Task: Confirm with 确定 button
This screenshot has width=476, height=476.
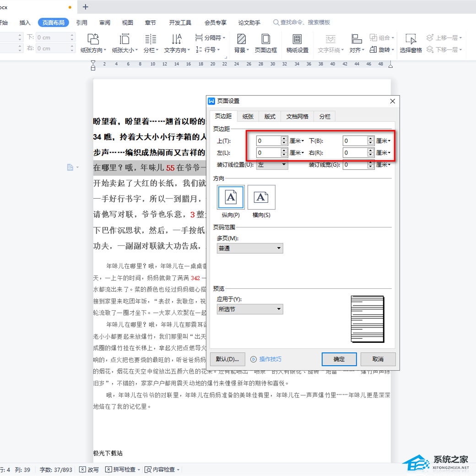Action: (339, 359)
